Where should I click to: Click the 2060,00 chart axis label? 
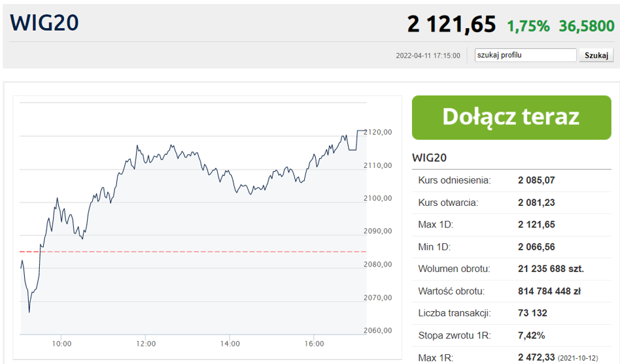click(377, 331)
